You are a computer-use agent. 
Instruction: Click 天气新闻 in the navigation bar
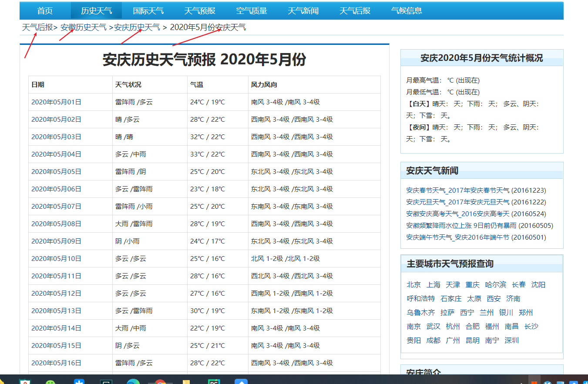(303, 11)
